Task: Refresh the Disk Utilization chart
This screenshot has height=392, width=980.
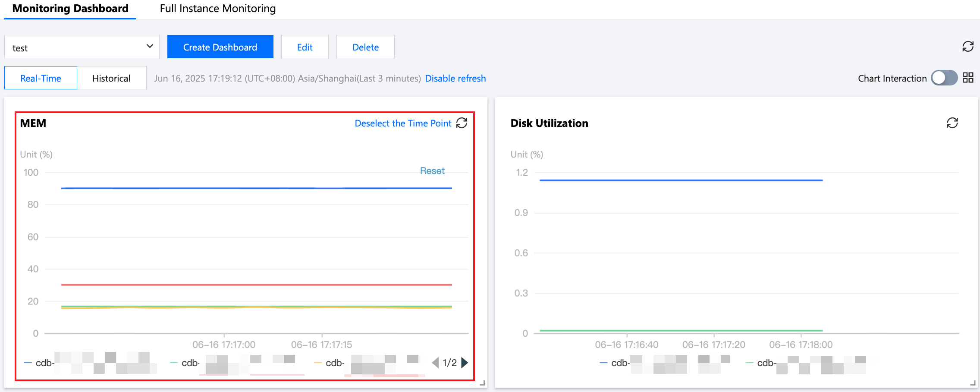Action: pyautogui.click(x=952, y=123)
